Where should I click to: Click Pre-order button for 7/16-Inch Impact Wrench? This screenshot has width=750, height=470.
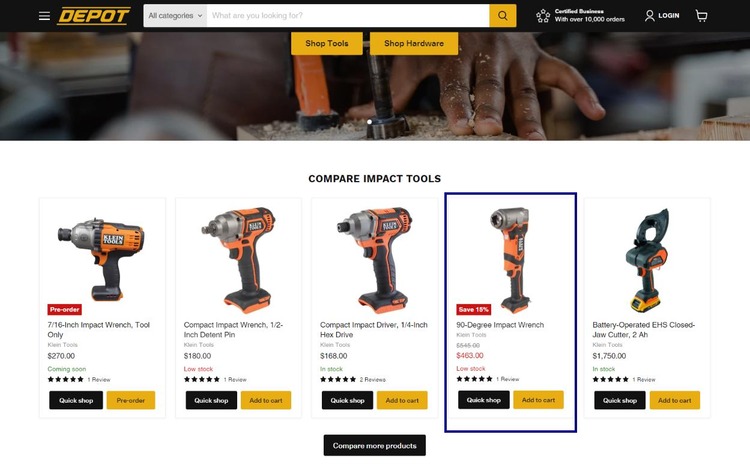131,400
